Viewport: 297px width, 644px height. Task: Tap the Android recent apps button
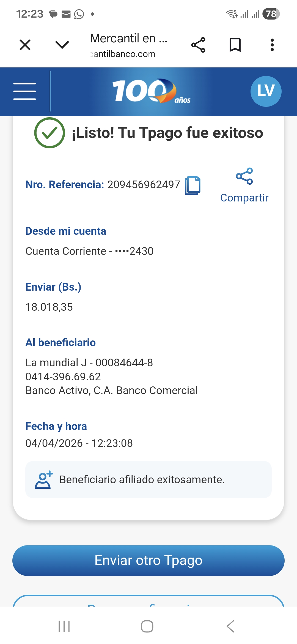(64, 626)
